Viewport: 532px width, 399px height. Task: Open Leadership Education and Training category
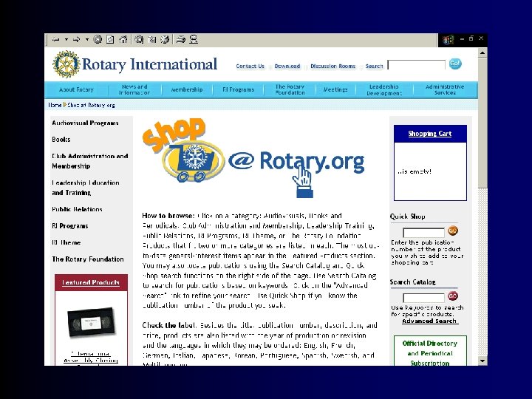coord(86,188)
